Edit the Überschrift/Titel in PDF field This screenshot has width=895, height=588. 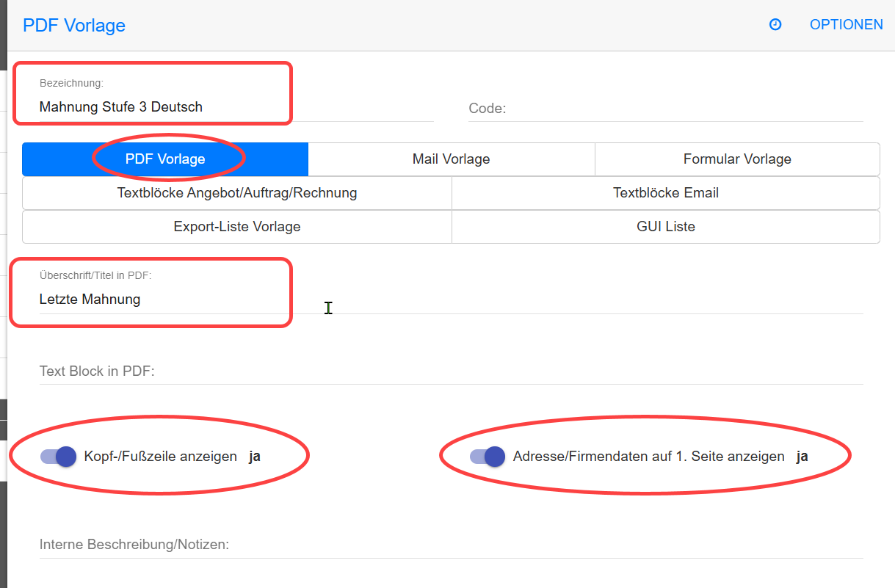[x=451, y=300]
